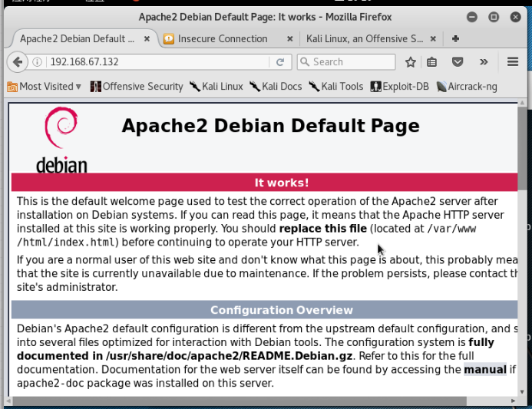Image resolution: width=532 pixels, height=409 pixels.
Task: Close the Kali Linux tab
Action: 433,38
